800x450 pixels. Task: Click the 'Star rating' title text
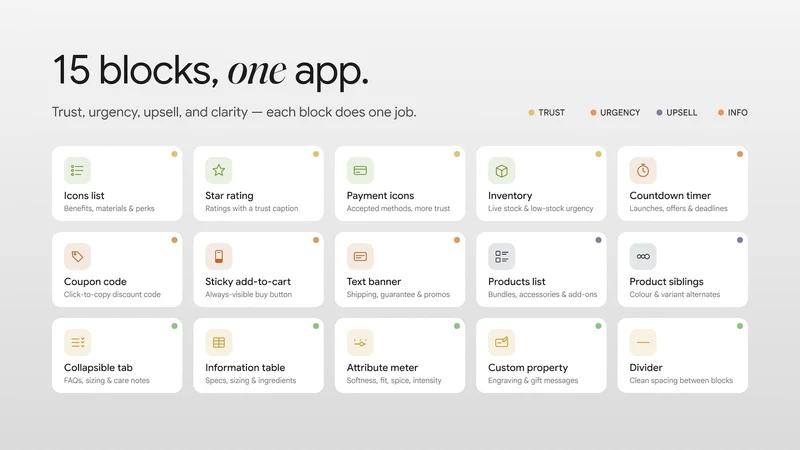coord(229,196)
